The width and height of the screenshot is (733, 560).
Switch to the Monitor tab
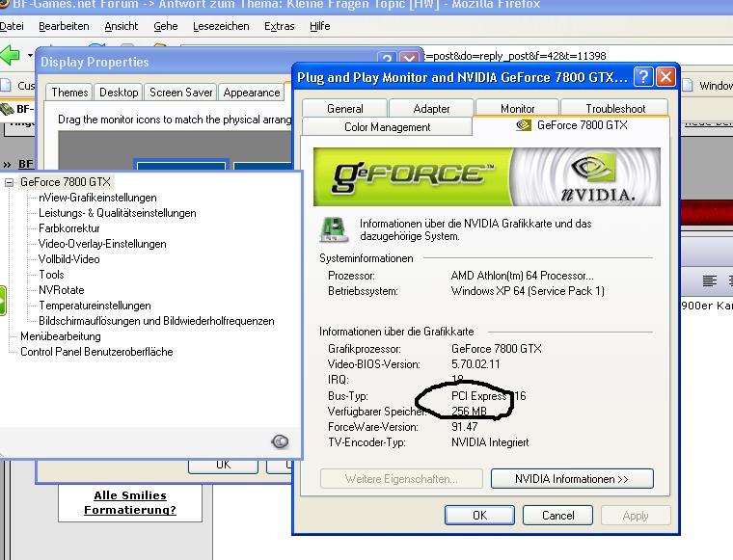coord(517,108)
